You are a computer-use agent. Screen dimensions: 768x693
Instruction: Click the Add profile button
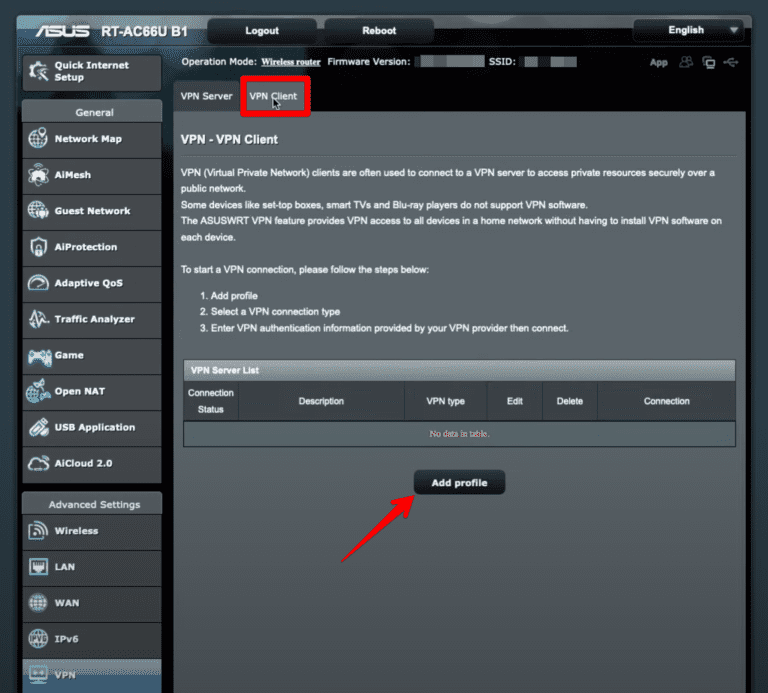(x=459, y=482)
